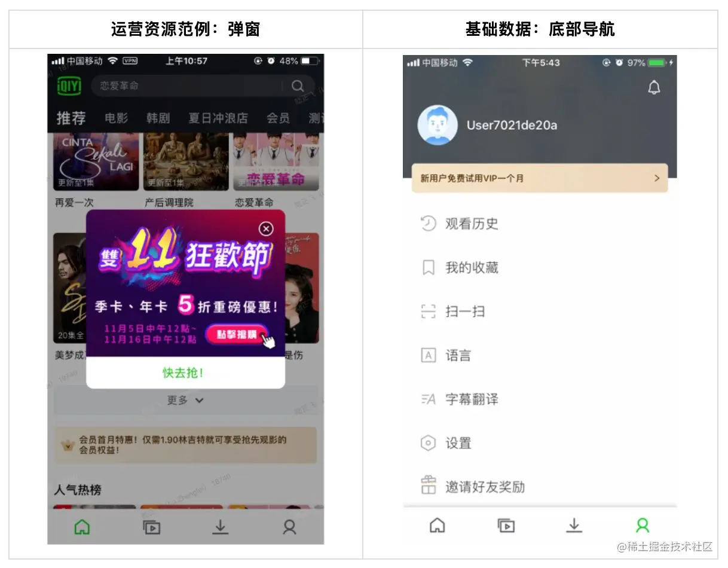Tap the 美梦成 show poster thumbnail

[x=70, y=288]
